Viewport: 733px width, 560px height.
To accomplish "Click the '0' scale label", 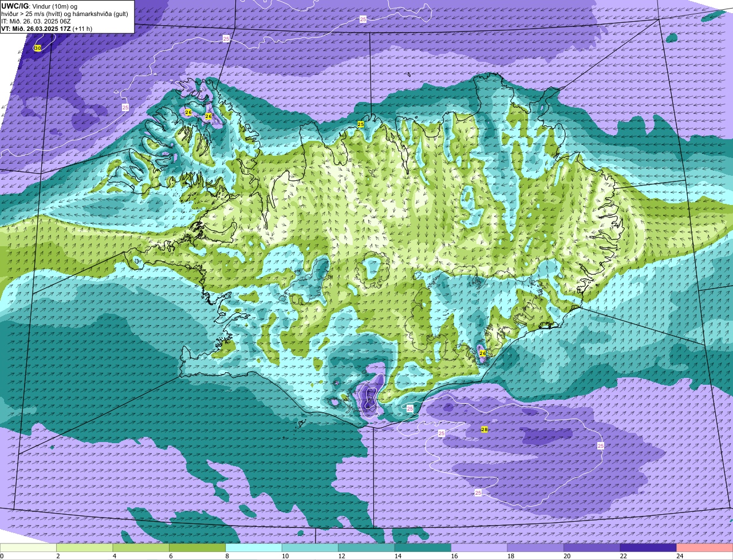I will [x=2, y=556].
